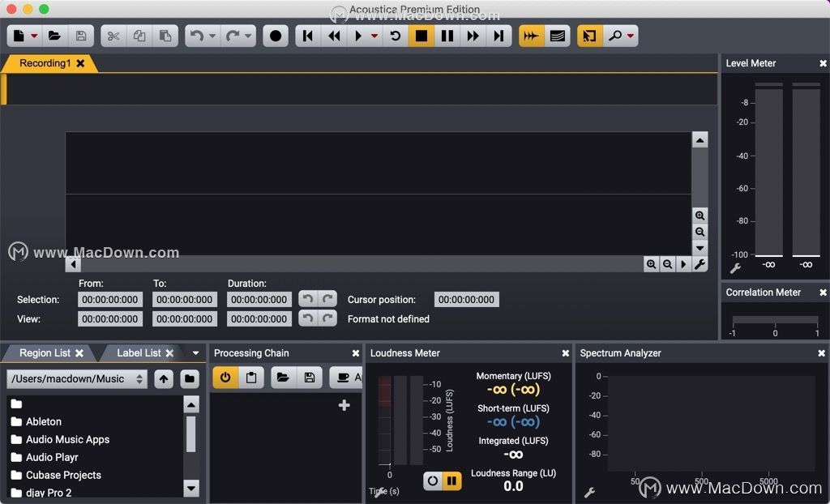This screenshot has height=504, width=830.
Task: Select the Recording1 tab
Action: pos(45,63)
